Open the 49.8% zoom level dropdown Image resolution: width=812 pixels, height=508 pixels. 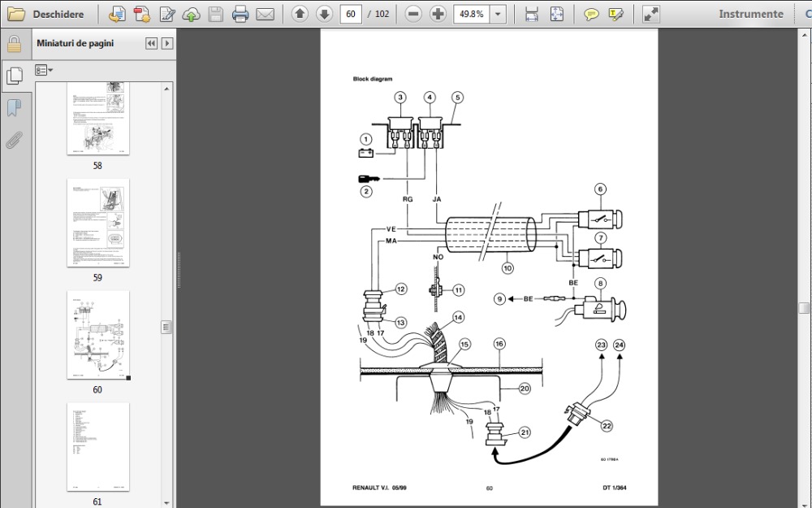[x=497, y=14]
